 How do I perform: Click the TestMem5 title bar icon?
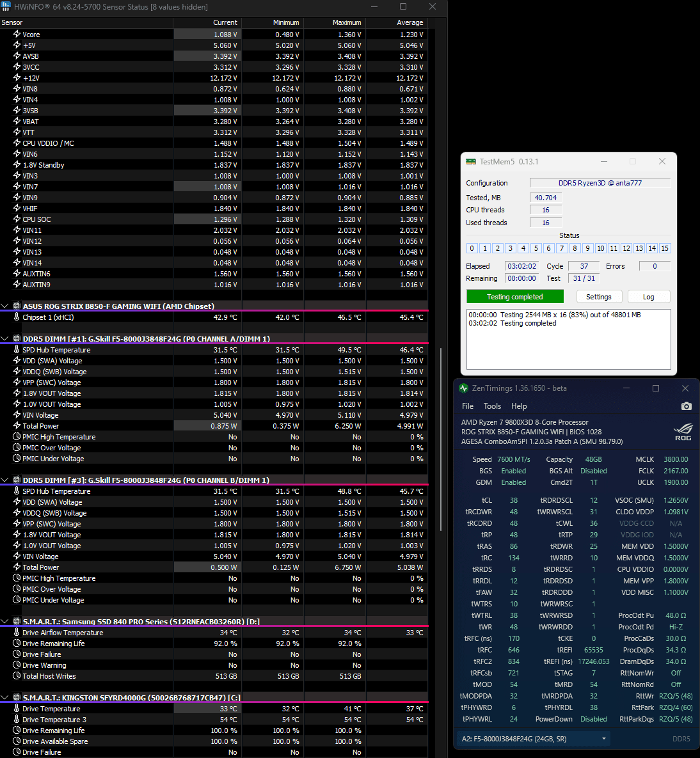470,161
